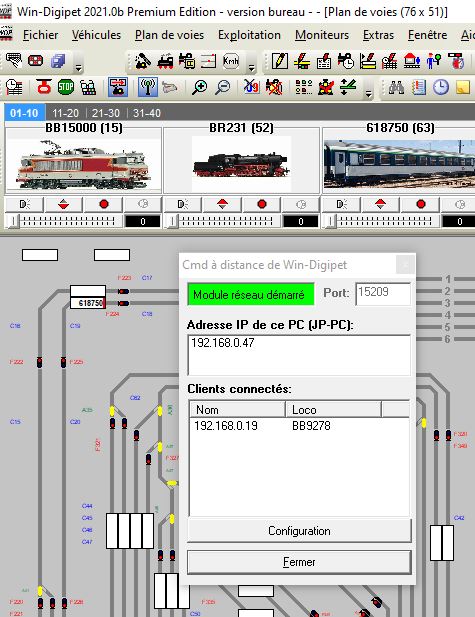Click the locomotive with wagon icon
This screenshot has height=617, width=475.
coord(187,61)
